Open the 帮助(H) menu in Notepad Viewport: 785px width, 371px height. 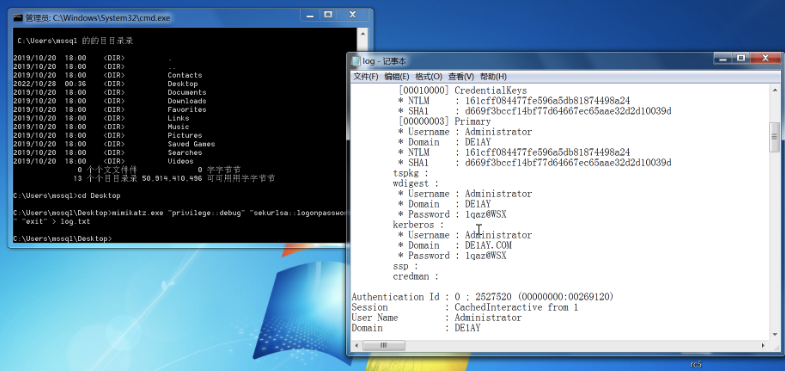tap(494, 77)
